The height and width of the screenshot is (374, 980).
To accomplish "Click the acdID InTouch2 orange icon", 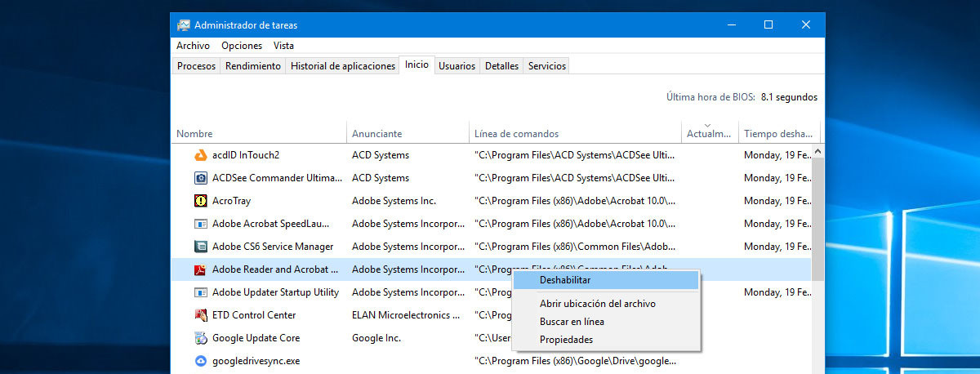I will pos(201,155).
